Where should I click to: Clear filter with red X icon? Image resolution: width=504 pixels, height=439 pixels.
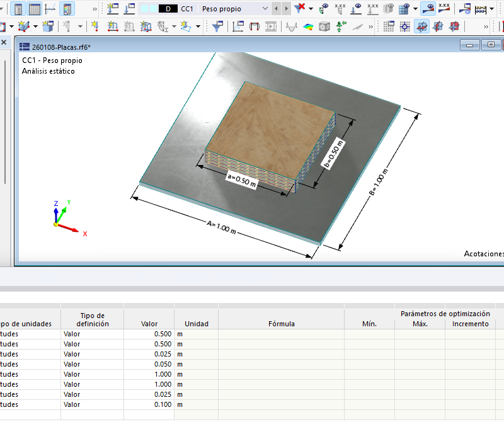coord(300,8)
